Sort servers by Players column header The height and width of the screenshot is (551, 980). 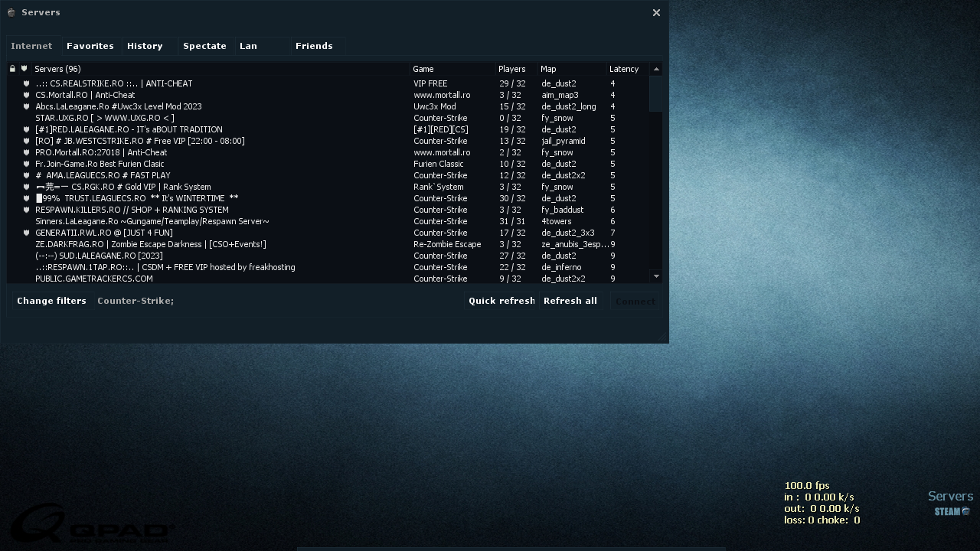coord(511,69)
